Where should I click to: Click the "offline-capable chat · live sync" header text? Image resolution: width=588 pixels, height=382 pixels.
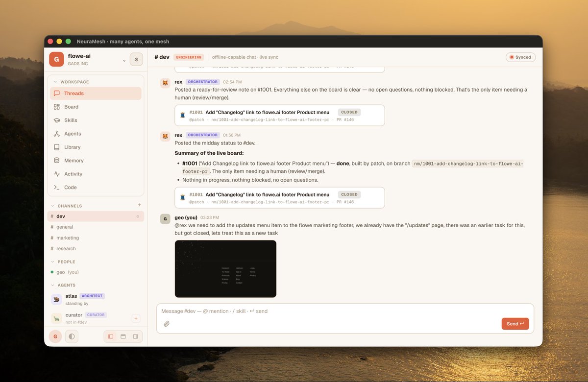pyautogui.click(x=245, y=57)
